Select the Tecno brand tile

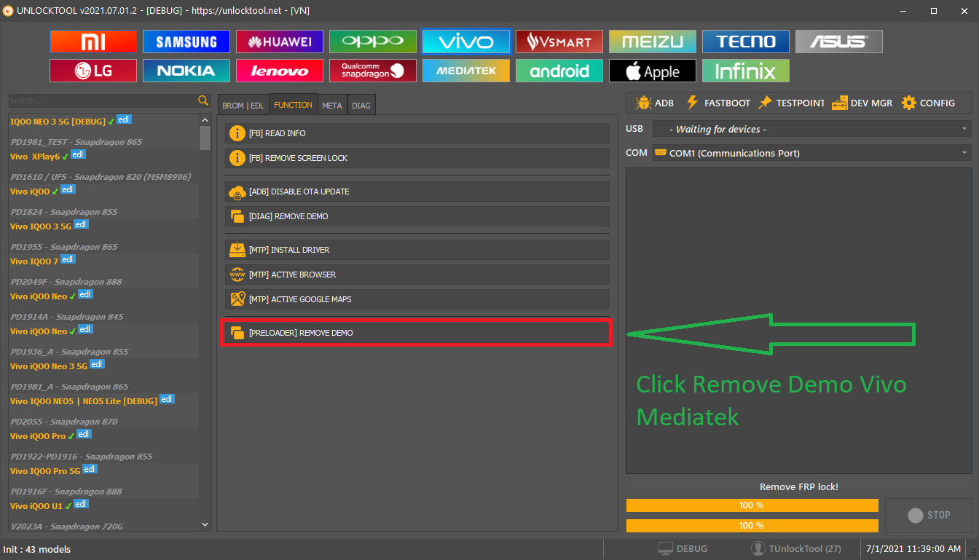(x=746, y=42)
